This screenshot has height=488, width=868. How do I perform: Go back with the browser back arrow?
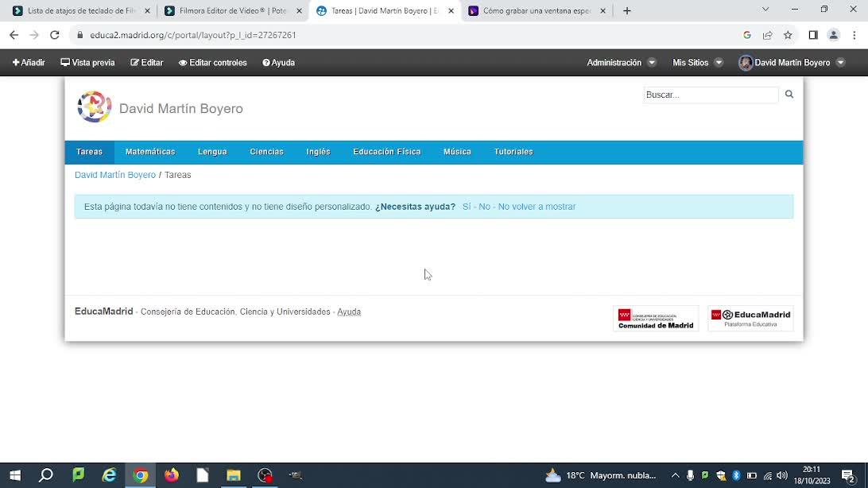click(14, 35)
